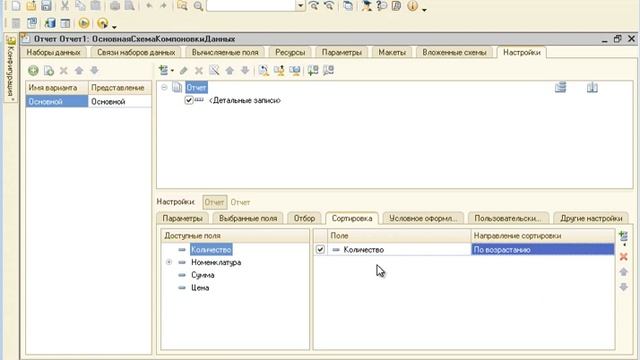Viewport: 640px width, 360px height.
Task: Open the Вложенные схемы tab
Action: (454, 52)
